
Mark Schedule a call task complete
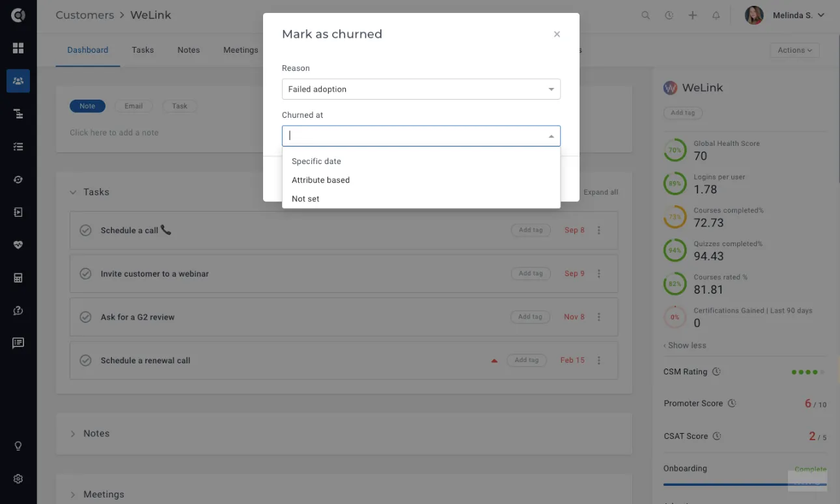tap(85, 230)
